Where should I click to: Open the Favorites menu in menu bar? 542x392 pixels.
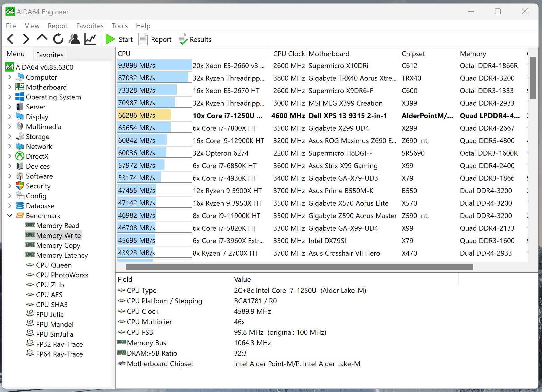pyautogui.click(x=90, y=26)
